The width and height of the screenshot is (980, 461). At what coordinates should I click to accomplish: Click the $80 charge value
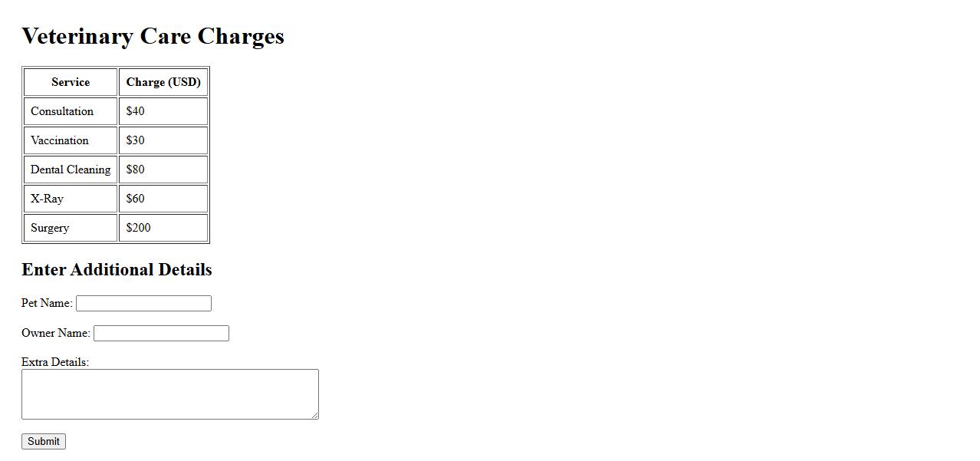tap(136, 170)
